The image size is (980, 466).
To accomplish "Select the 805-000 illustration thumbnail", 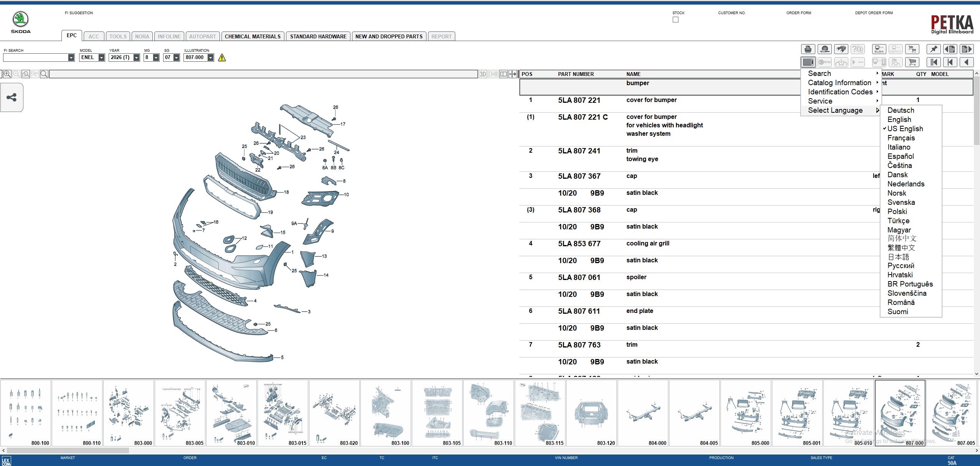I will (745, 413).
